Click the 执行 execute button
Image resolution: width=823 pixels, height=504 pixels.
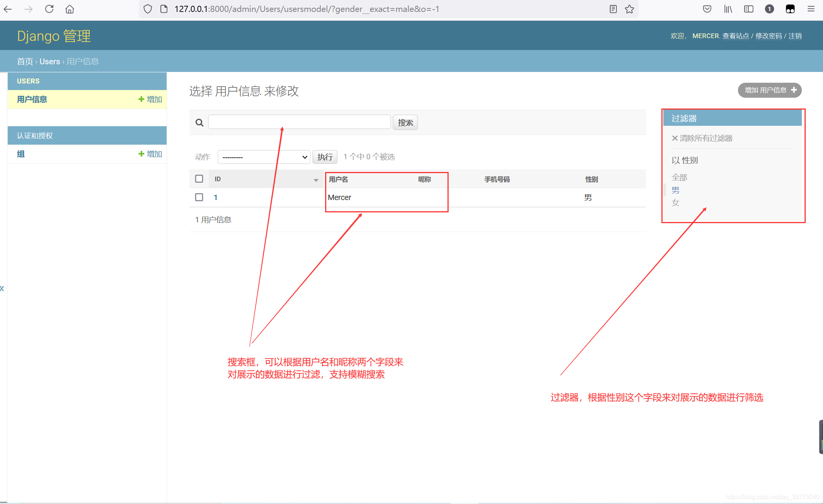click(325, 157)
